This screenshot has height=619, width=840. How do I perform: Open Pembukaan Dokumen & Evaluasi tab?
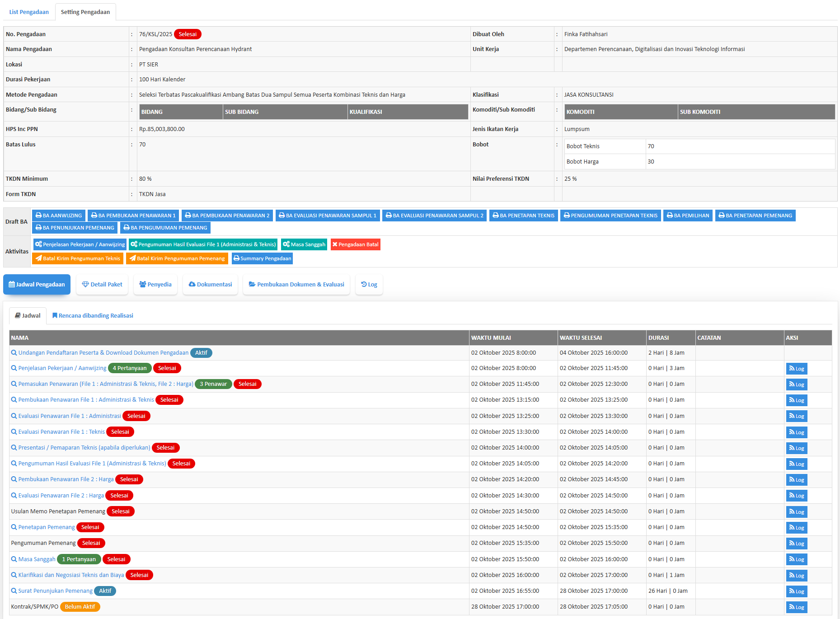296,285
